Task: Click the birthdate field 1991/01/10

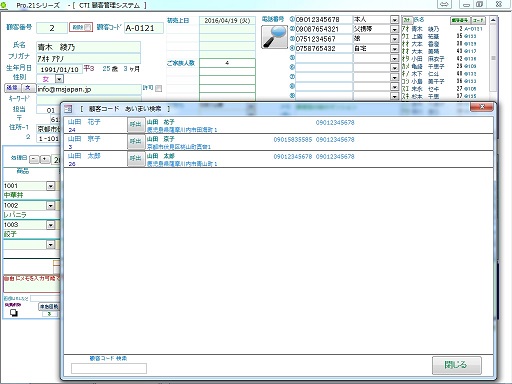Action: coord(59,69)
